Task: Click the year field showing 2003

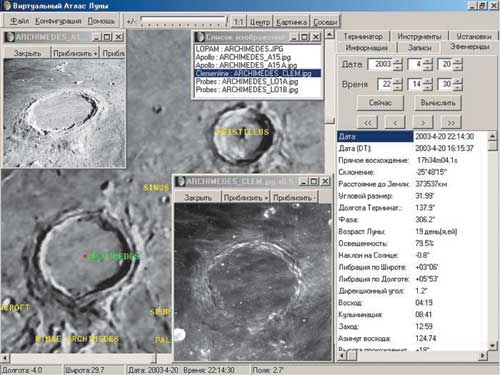Action: [x=381, y=64]
